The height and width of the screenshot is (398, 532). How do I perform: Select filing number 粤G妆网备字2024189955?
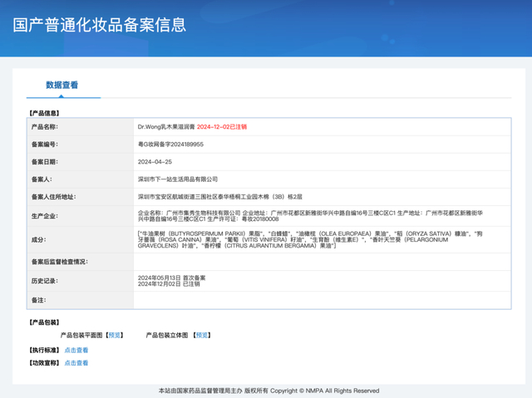[x=170, y=145]
